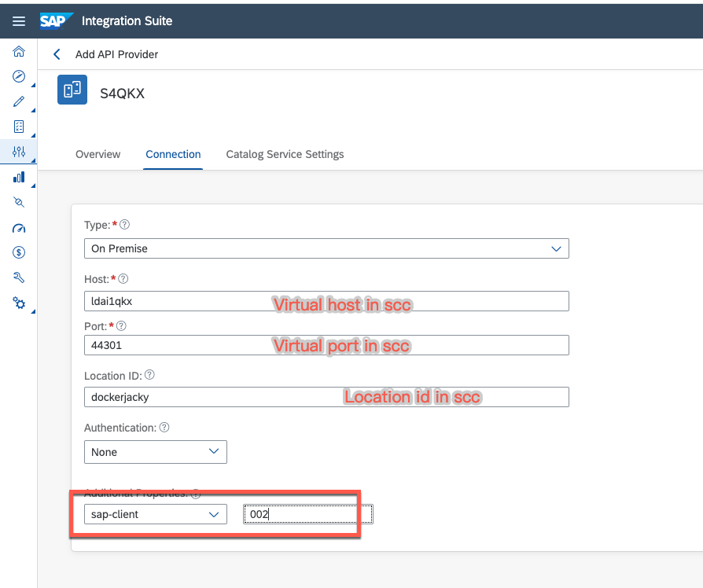Image resolution: width=703 pixels, height=588 pixels.
Task: Switch to the Overview tab
Action: click(x=98, y=154)
